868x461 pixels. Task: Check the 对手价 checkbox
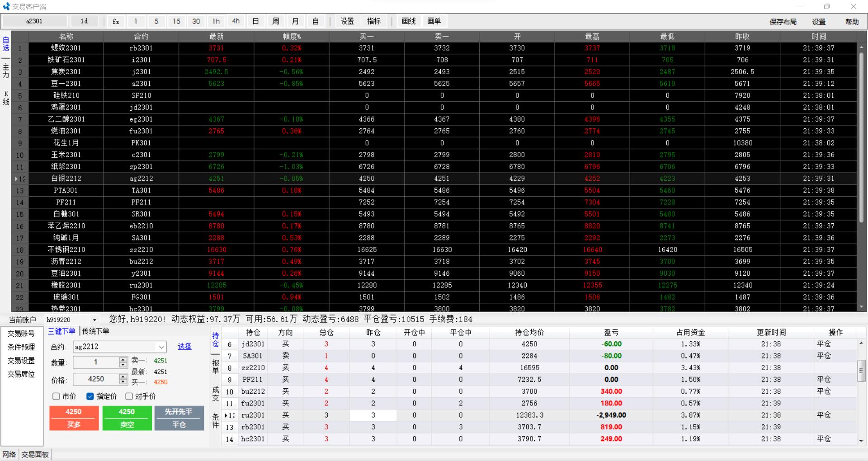(129, 396)
